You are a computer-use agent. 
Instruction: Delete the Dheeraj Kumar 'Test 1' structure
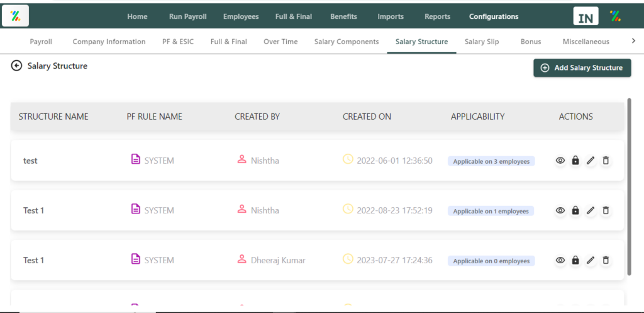606,260
